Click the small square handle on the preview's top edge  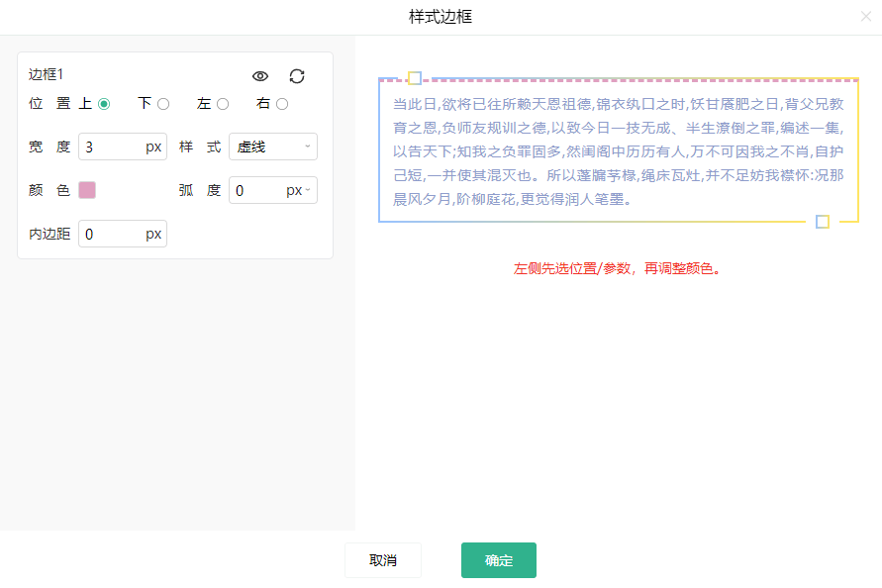[x=415, y=78]
